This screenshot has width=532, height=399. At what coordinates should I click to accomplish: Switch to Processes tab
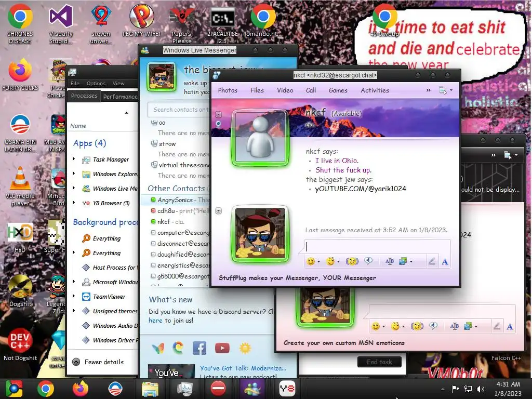pyautogui.click(x=84, y=96)
